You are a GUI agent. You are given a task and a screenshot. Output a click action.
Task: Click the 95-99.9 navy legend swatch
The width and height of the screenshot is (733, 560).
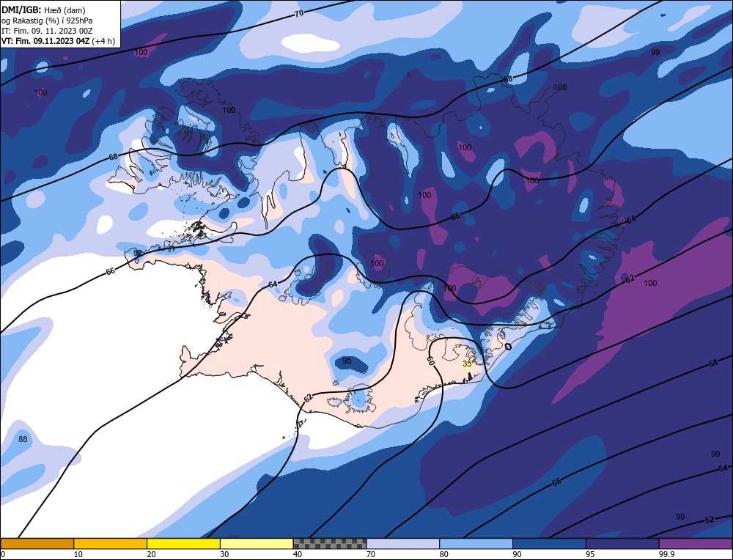(x=622, y=543)
